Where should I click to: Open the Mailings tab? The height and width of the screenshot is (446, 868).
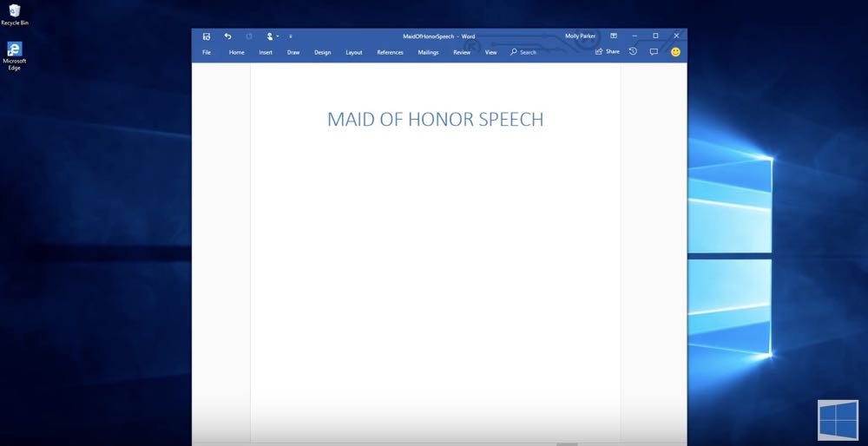point(429,53)
